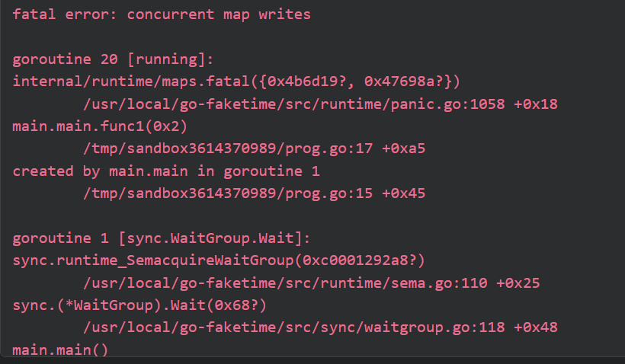The image size is (625, 364).
Task: Click the internal/runtime/maps.fatal call line
Action: [236, 81]
